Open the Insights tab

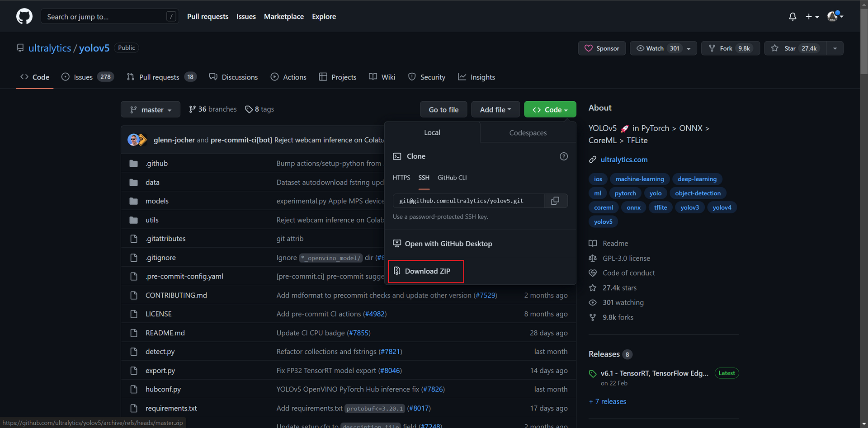click(476, 77)
